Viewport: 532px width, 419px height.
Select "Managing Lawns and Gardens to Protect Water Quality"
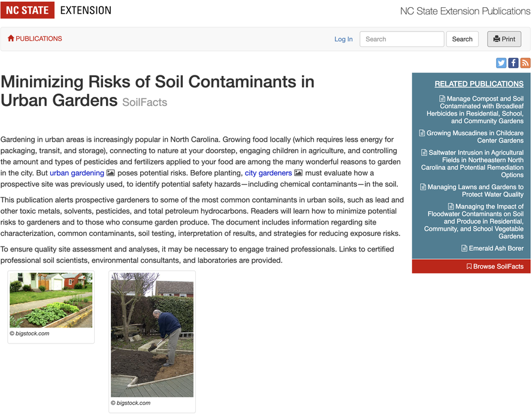(x=473, y=190)
